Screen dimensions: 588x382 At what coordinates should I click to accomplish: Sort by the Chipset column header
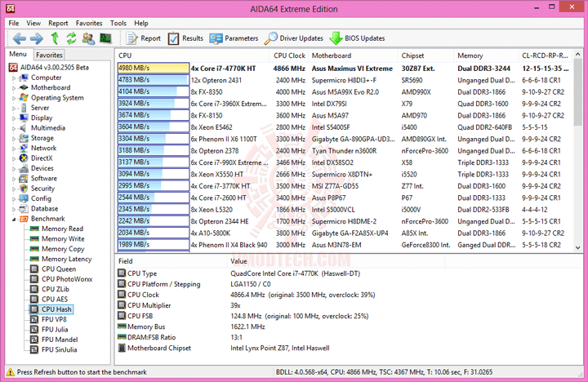click(426, 56)
